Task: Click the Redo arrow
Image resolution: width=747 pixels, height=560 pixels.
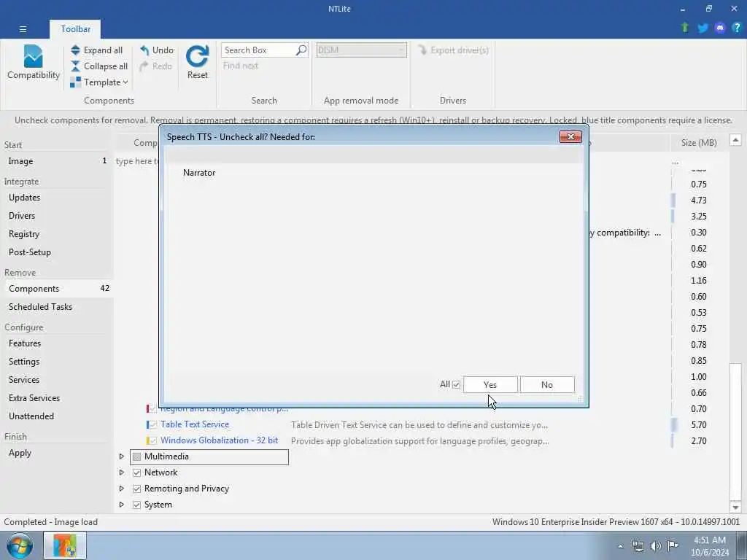Action: tap(144, 66)
